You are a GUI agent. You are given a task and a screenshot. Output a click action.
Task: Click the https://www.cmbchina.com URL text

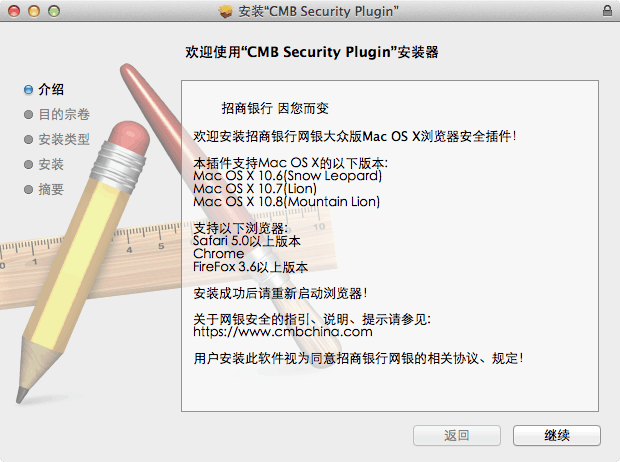(x=282, y=331)
